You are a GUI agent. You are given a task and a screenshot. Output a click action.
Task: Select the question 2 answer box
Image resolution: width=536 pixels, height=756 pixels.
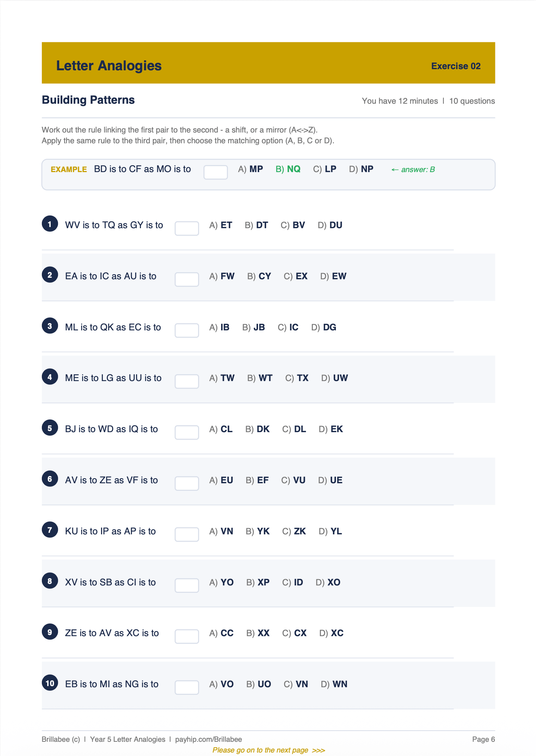tap(187, 279)
